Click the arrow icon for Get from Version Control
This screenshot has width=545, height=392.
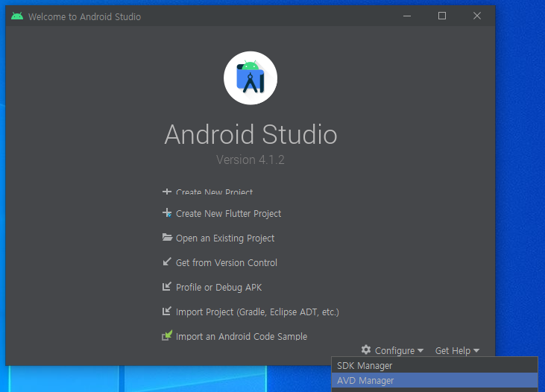(x=167, y=262)
